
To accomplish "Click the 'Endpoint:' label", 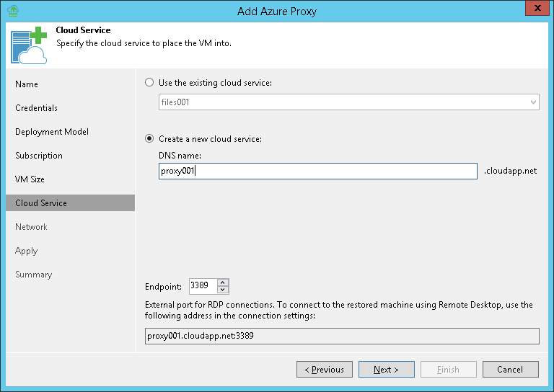I will pyautogui.click(x=163, y=287).
